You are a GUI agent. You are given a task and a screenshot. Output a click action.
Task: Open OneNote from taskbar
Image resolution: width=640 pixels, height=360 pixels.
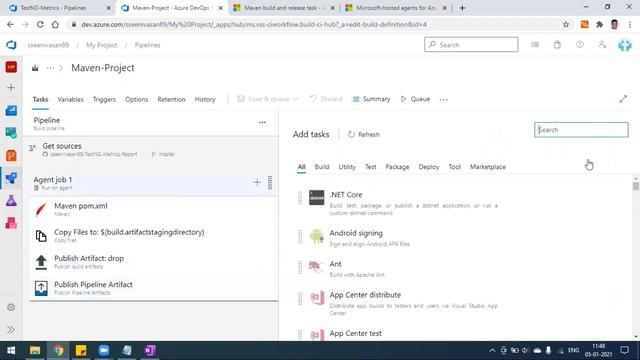pos(150,350)
